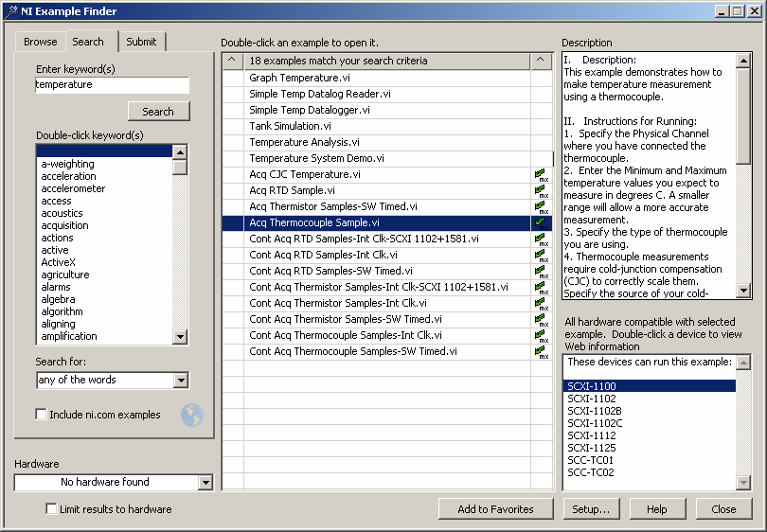Select keyword accelerometer
Screen dimensions: 767x532
tap(73, 188)
